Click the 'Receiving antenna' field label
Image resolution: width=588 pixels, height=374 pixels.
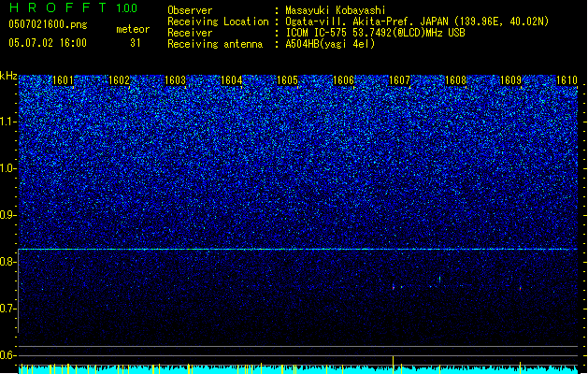(x=215, y=44)
